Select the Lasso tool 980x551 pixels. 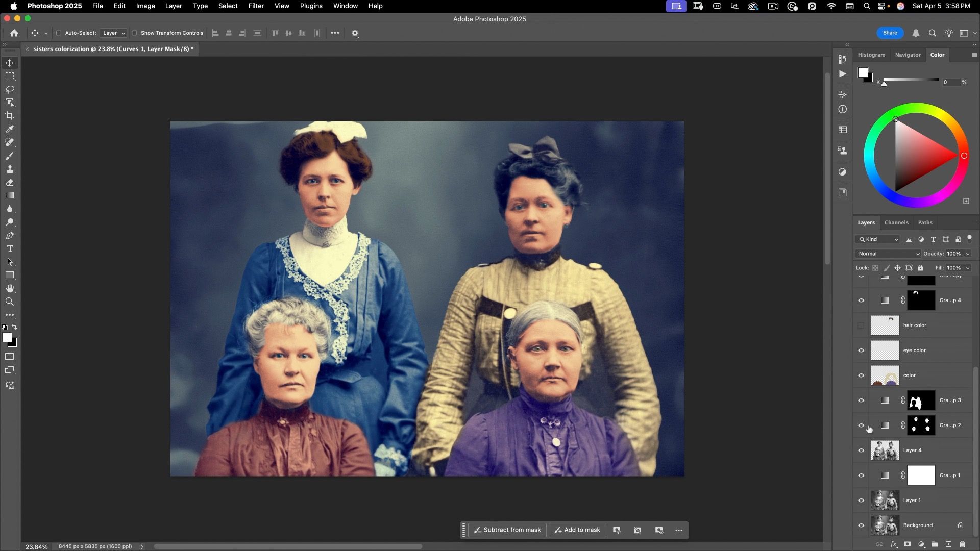pyautogui.click(x=10, y=89)
